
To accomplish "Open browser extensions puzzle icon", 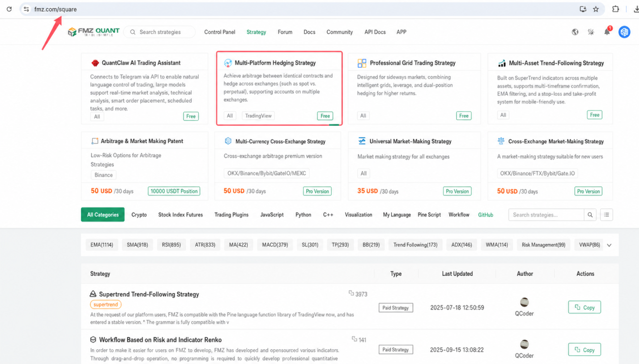I will [x=615, y=9].
